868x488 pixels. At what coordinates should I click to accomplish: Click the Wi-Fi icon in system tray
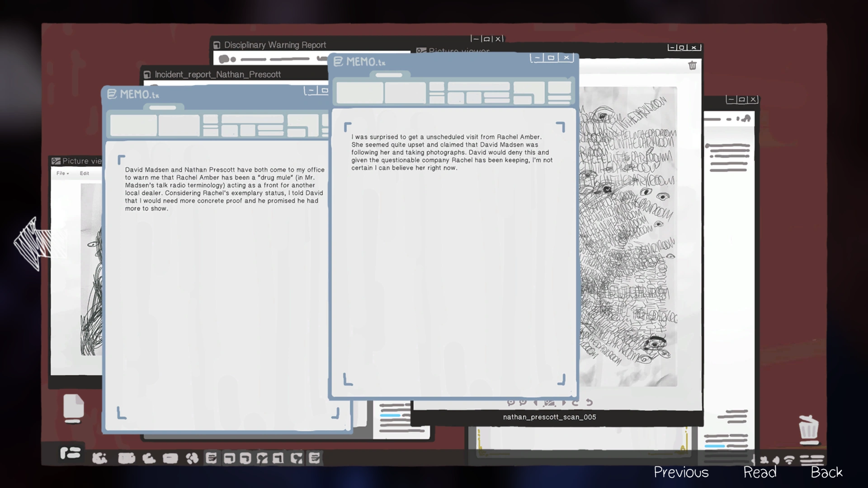(789, 460)
